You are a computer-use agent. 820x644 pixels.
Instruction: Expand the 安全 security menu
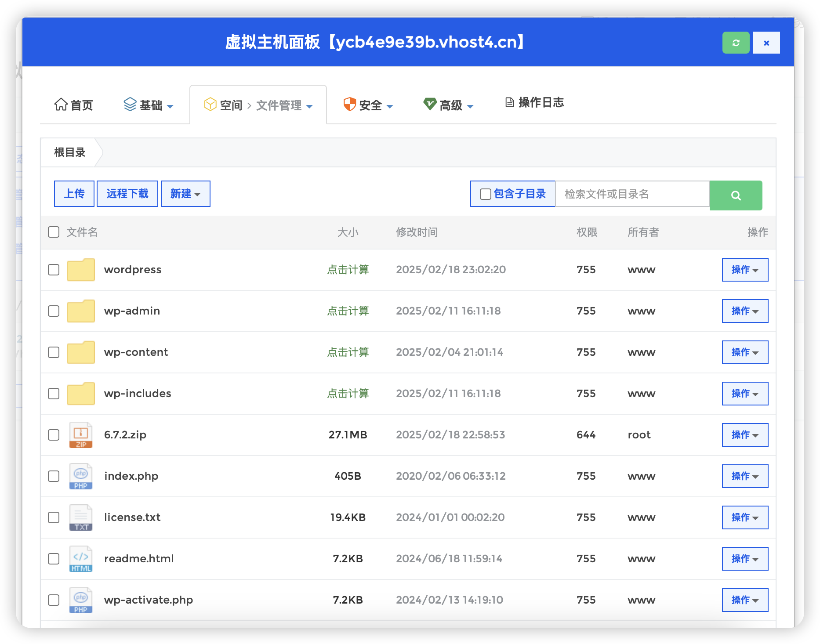point(368,105)
